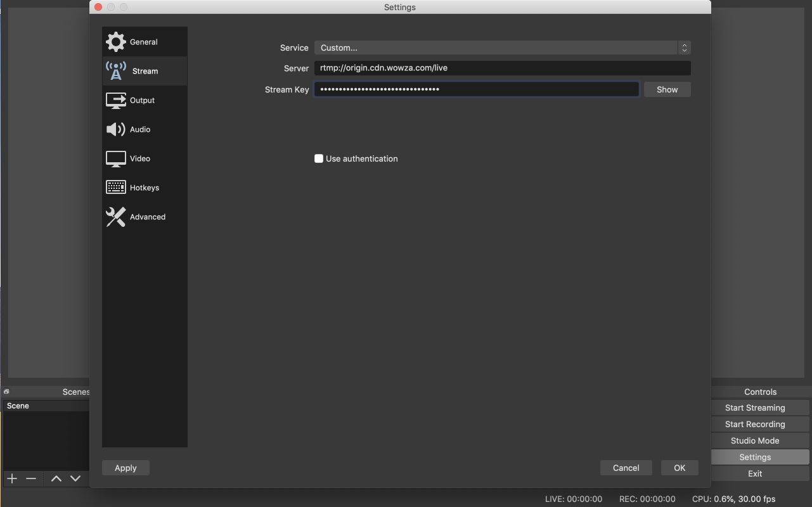Focus the Stream Key field

pyautogui.click(x=476, y=89)
